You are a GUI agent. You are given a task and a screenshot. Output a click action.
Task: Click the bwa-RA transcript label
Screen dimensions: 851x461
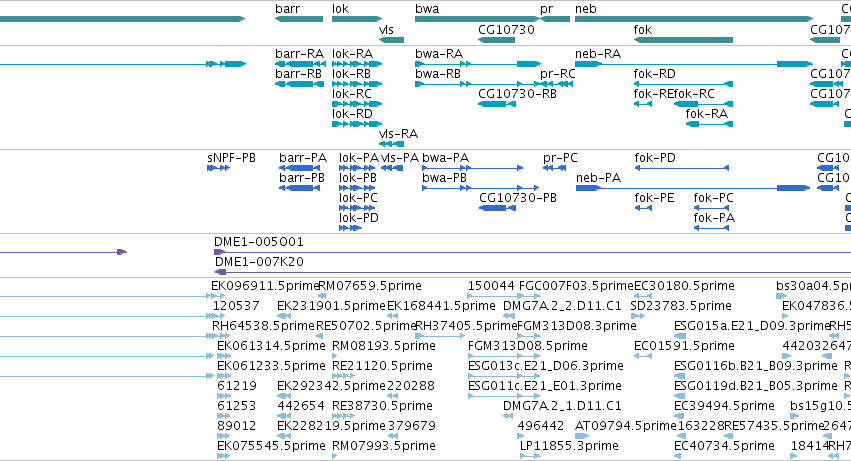pyautogui.click(x=439, y=54)
